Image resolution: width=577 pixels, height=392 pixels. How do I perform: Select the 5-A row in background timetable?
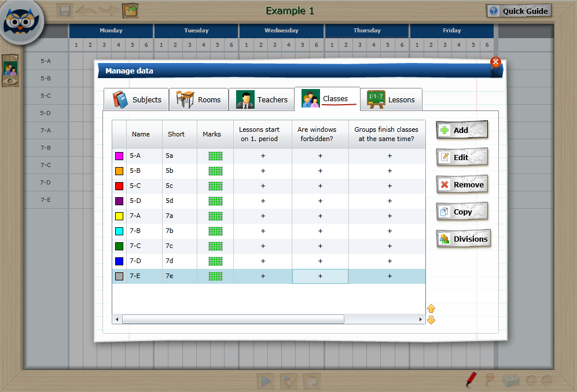point(46,61)
